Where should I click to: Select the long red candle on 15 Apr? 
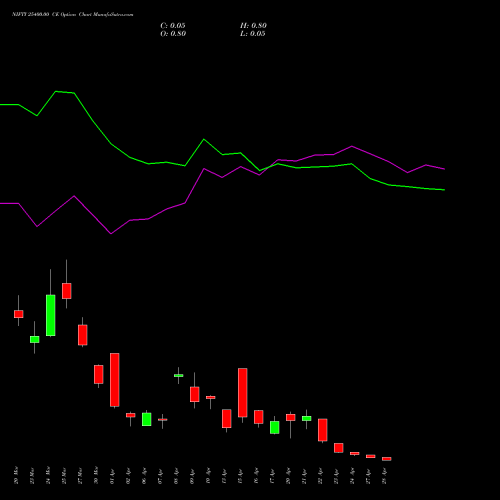click(243, 392)
